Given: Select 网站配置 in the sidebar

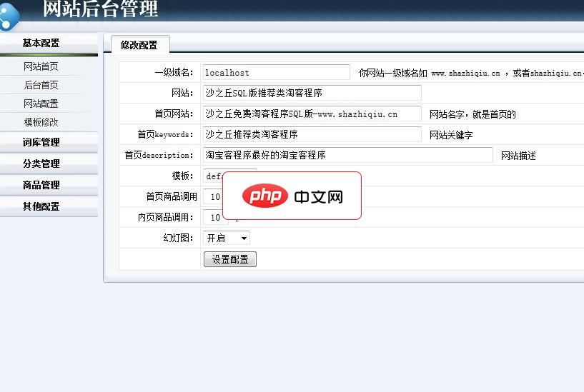Looking at the screenshot, I should click(x=41, y=104).
